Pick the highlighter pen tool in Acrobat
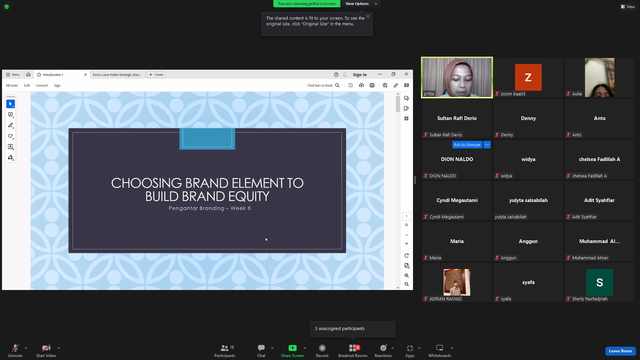The width and height of the screenshot is (640, 360). click(11, 126)
